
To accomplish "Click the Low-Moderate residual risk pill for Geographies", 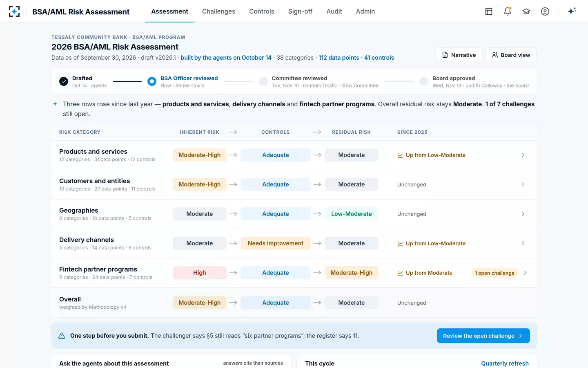I will tap(352, 214).
